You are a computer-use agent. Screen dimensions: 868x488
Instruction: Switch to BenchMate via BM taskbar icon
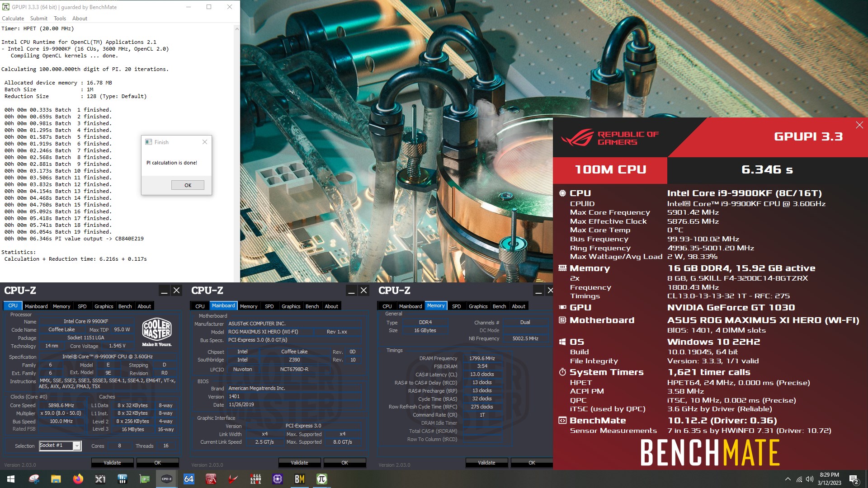tap(300, 479)
